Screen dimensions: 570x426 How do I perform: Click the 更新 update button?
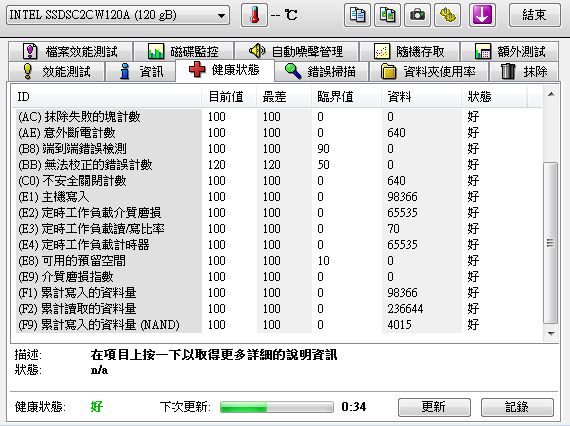click(x=434, y=407)
